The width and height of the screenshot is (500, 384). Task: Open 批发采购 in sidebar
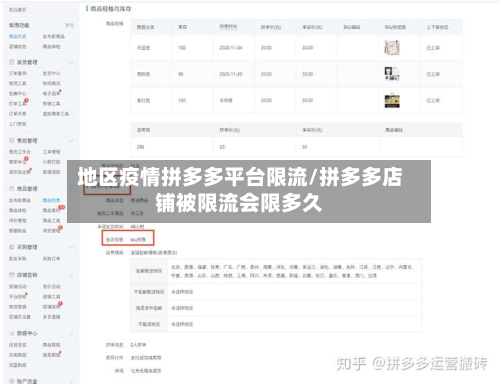point(17,259)
